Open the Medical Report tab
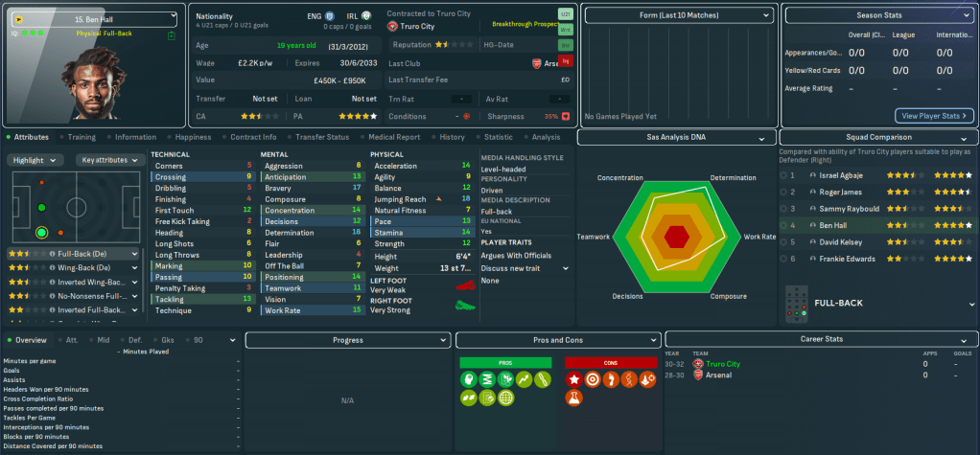 [x=395, y=137]
